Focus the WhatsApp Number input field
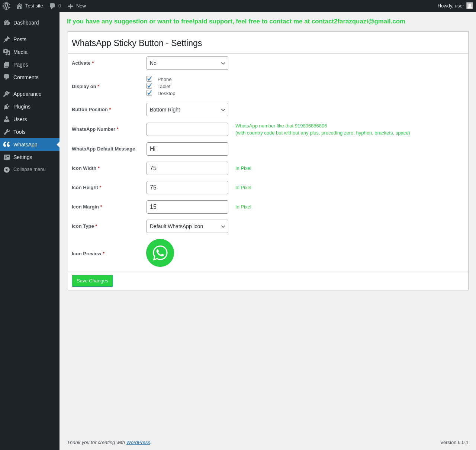This screenshot has height=450, width=476. pos(187,129)
